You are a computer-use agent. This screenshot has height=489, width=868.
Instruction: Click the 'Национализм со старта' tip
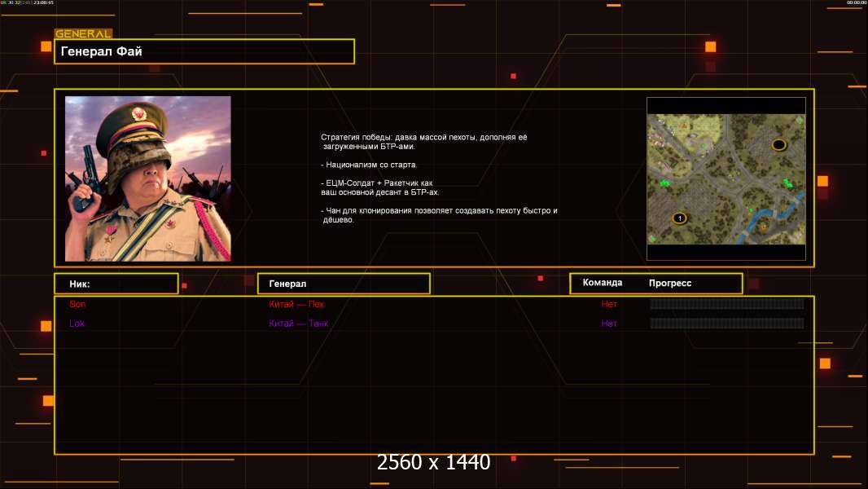click(369, 165)
